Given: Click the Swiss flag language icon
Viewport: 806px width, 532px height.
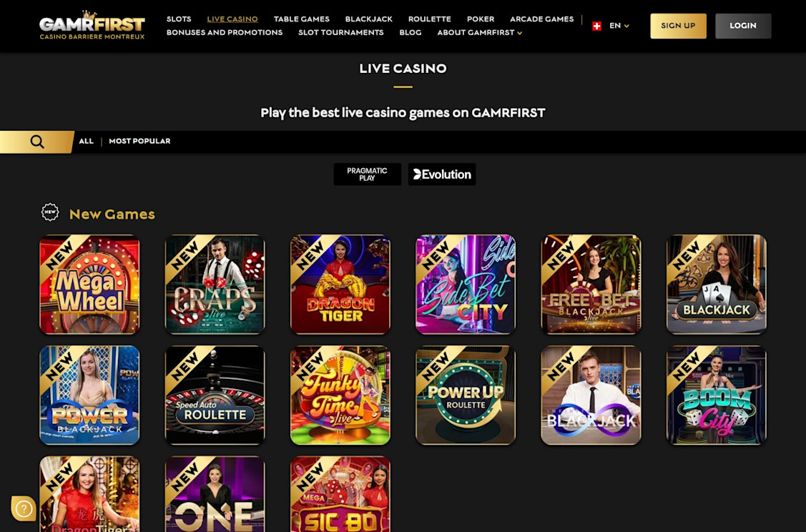Looking at the screenshot, I should (x=596, y=26).
